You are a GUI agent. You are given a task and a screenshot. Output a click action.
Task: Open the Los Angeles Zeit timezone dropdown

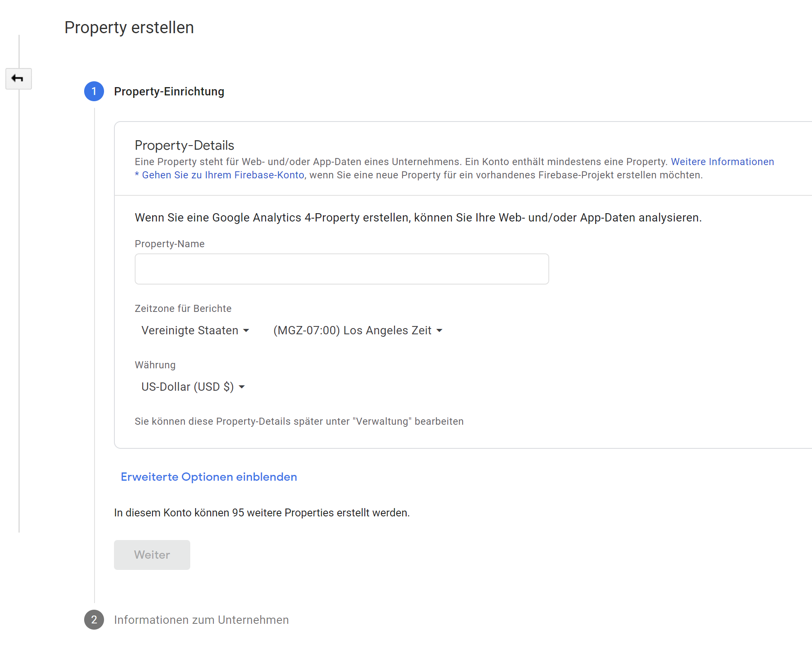point(358,330)
